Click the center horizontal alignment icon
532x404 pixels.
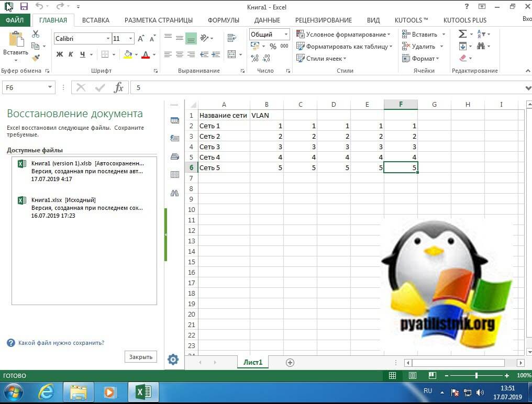pos(179,54)
